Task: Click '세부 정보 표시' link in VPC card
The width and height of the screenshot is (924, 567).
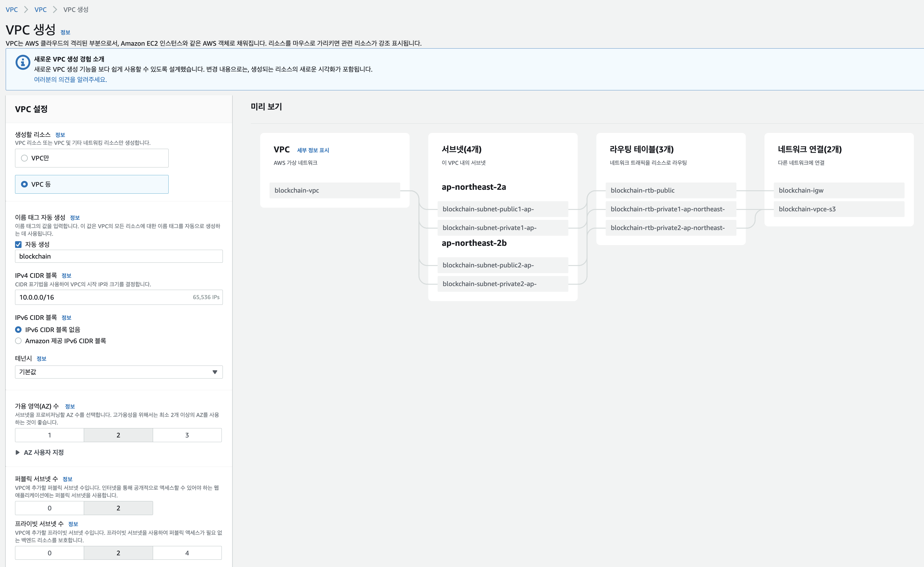Action: pyautogui.click(x=313, y=150)
